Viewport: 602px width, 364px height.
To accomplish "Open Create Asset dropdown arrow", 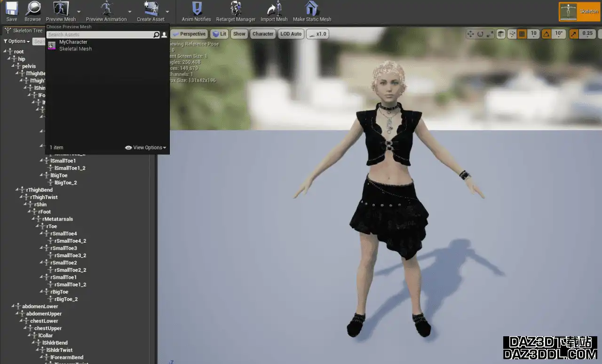I will (167, 11).
